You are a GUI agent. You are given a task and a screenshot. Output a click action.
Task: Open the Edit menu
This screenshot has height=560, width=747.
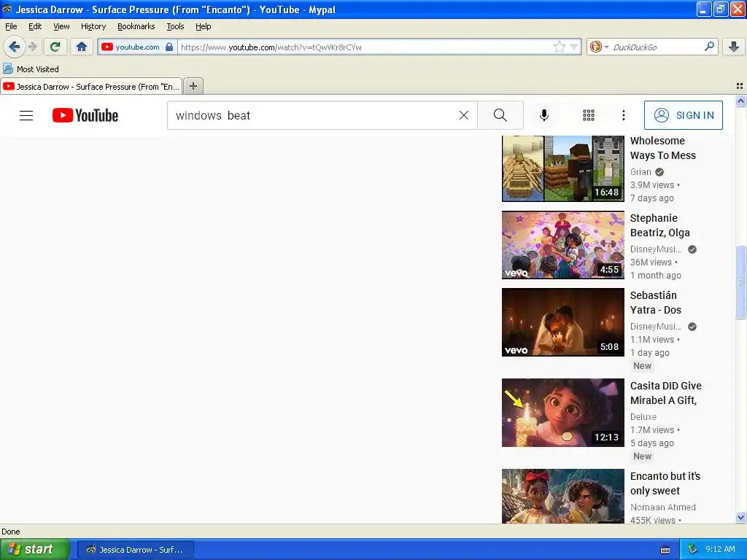pos(35,26)
